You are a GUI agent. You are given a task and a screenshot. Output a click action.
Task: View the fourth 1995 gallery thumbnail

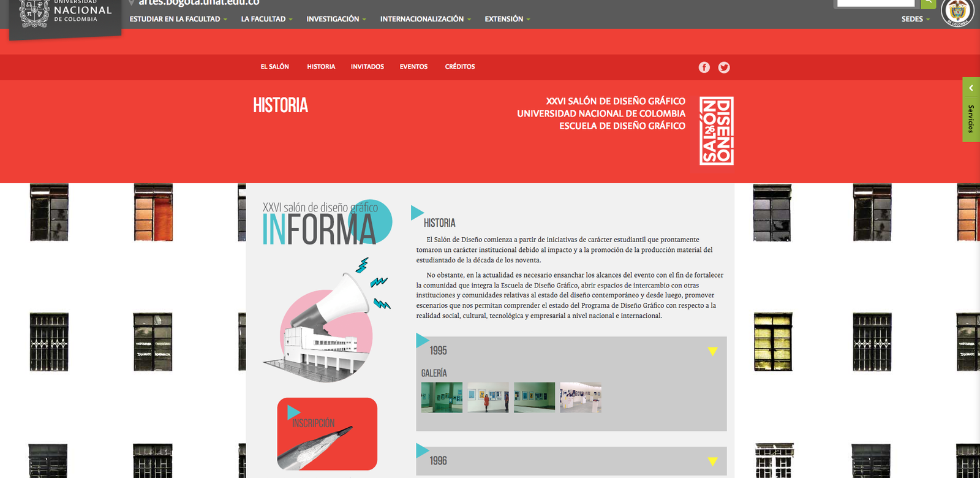[x=580, y=397]
